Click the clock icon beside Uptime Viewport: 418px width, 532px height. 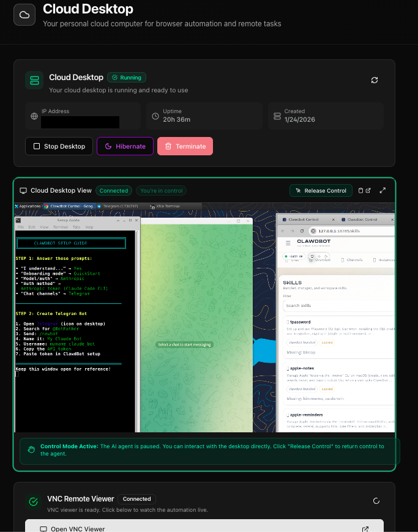[155, 116]
